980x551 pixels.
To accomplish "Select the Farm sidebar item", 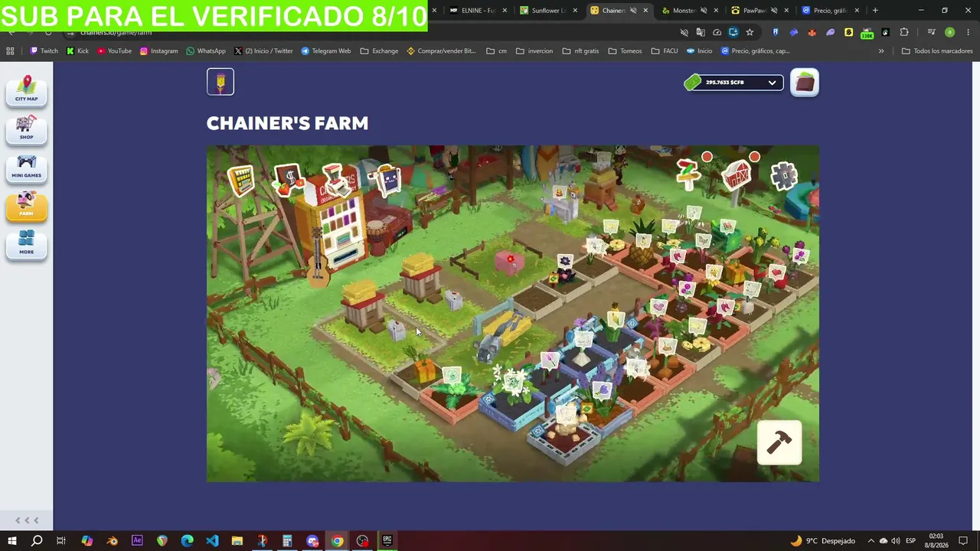I will pyautogui.click(x=27, y=205).
